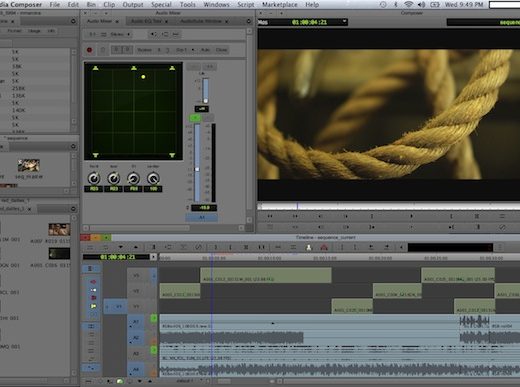Open the Special menu
This screenshot has height=387, width=520.
tap(161, 4)
